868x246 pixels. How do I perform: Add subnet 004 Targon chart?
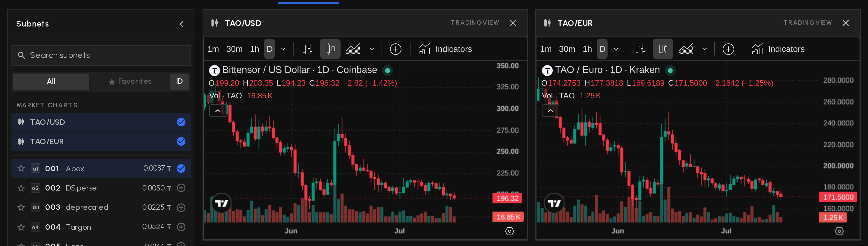(181, 227)
